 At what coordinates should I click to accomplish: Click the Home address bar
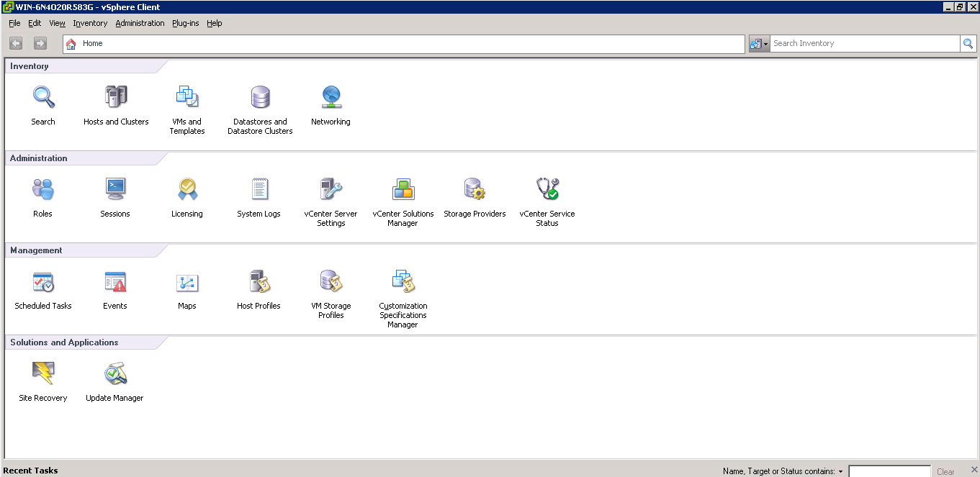point(404,44)
